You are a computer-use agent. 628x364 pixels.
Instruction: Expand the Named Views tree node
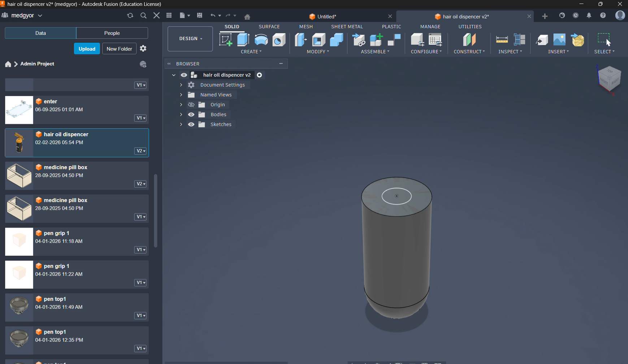point(181,95)
